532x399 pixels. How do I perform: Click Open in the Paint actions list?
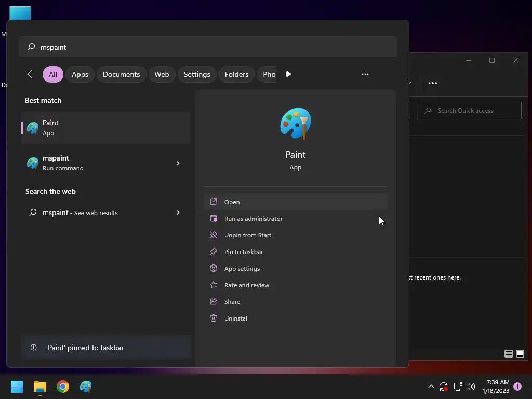[x=296, y=202]
